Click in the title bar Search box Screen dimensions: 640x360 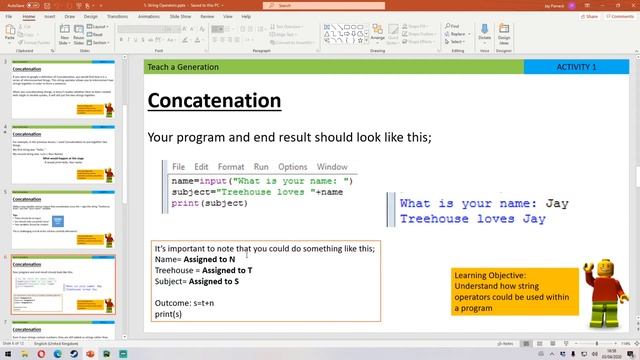pos(324,6)
